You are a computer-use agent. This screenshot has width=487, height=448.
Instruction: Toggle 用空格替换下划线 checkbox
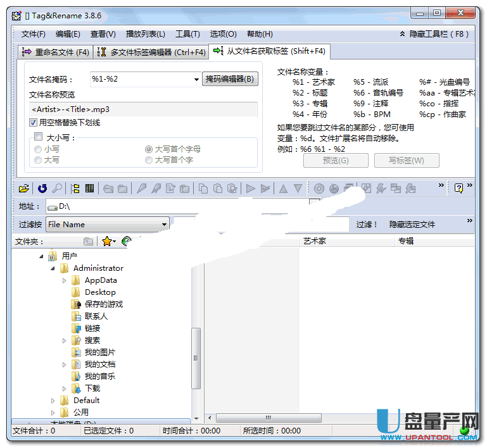(x=34, y=123)
